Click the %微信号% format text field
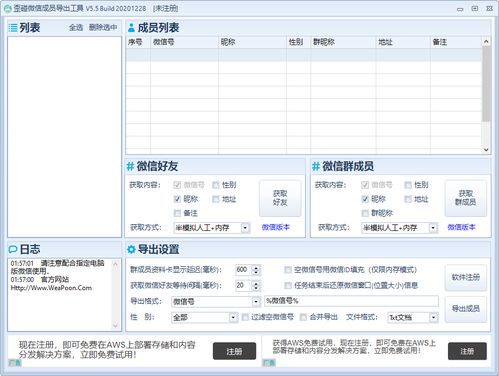The width and height of the screenshot is (499, 376). click(351, 301)
